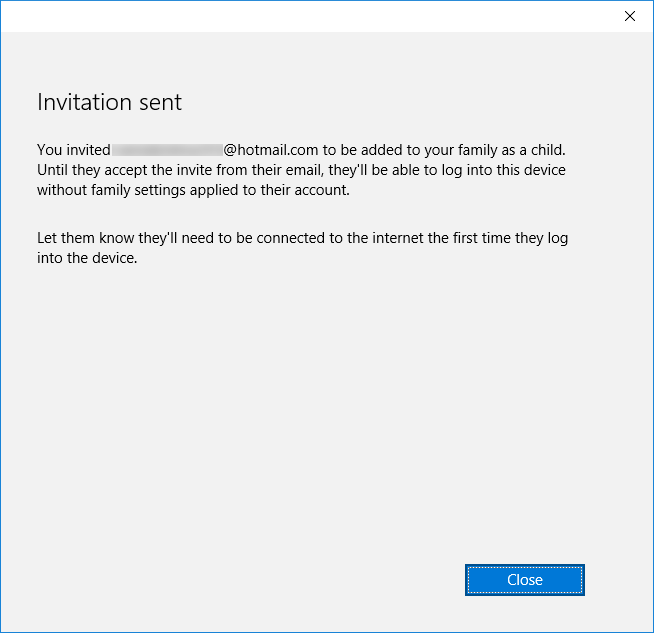Click the words 'You invited'
The width and height of the screenshot is (654, 633).
[73, 150]
